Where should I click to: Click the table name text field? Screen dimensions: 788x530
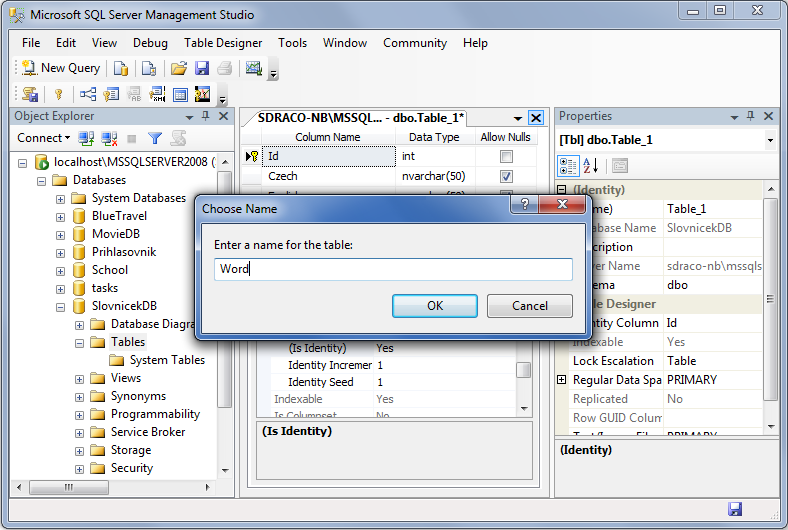(393, 269)
